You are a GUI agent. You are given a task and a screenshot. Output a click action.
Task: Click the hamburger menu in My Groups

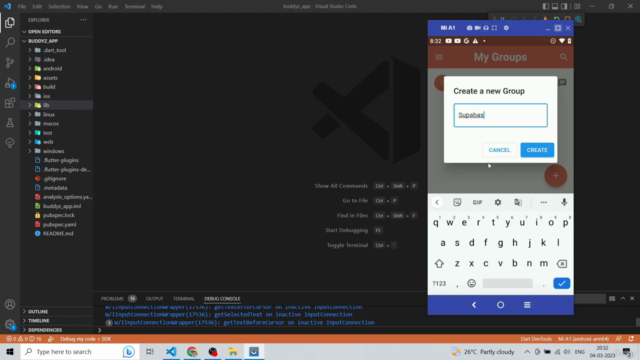pos(439,57)
